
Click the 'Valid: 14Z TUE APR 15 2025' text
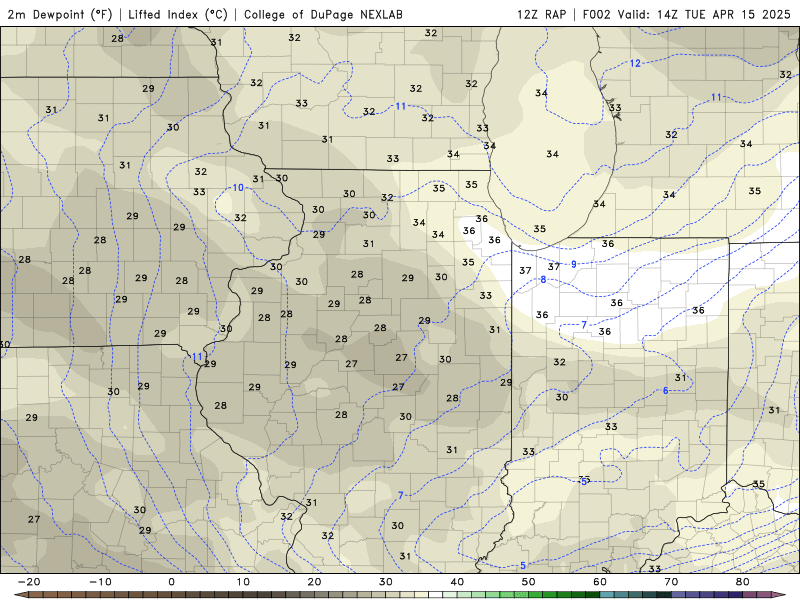pyautogui.click(x=704, y=14)
